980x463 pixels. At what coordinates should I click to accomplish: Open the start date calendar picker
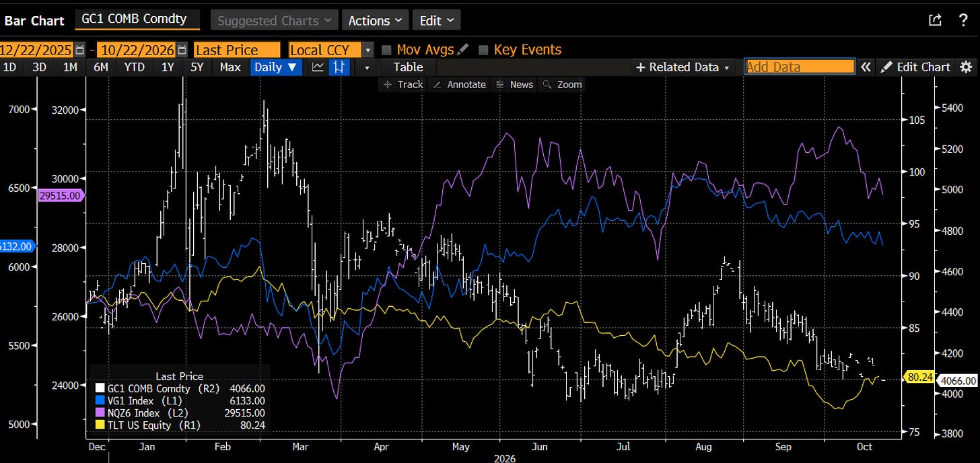[x=80, y=50]
